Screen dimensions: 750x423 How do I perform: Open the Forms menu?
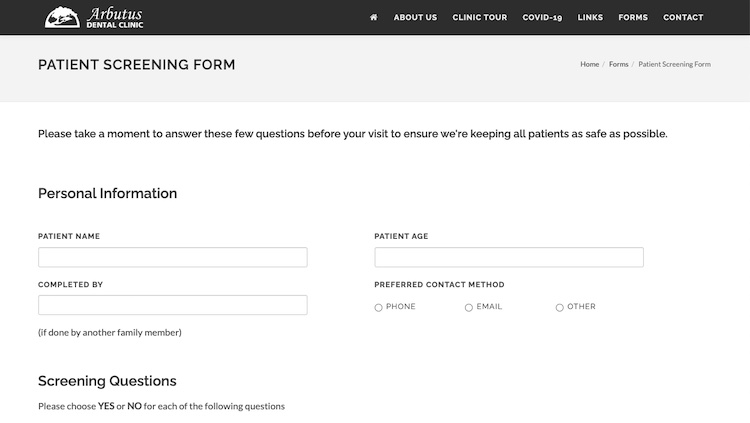(x=633, y=17)
